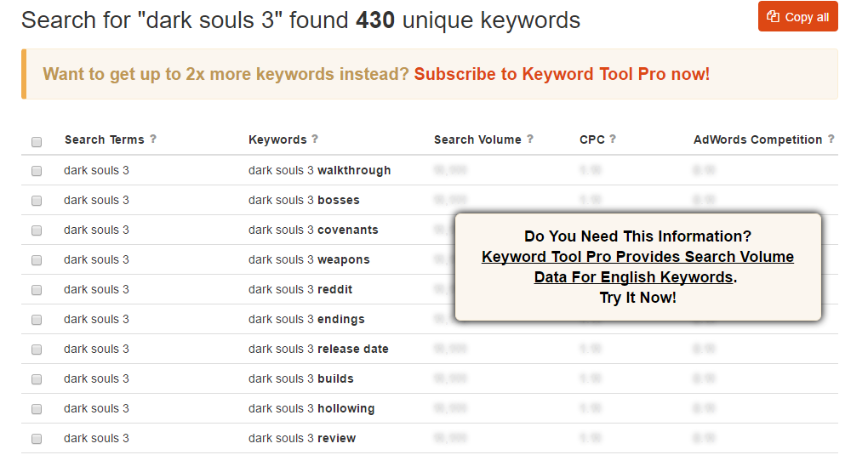Tick the checkbox for builds row
This screenshot has width=868, height=455.
point(37,379)
